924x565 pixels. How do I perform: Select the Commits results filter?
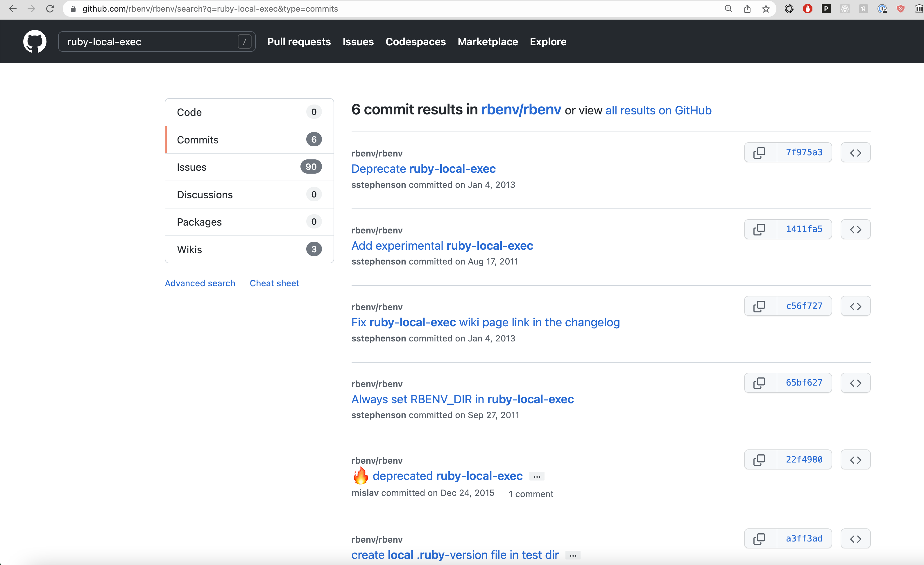click(249, 140)
